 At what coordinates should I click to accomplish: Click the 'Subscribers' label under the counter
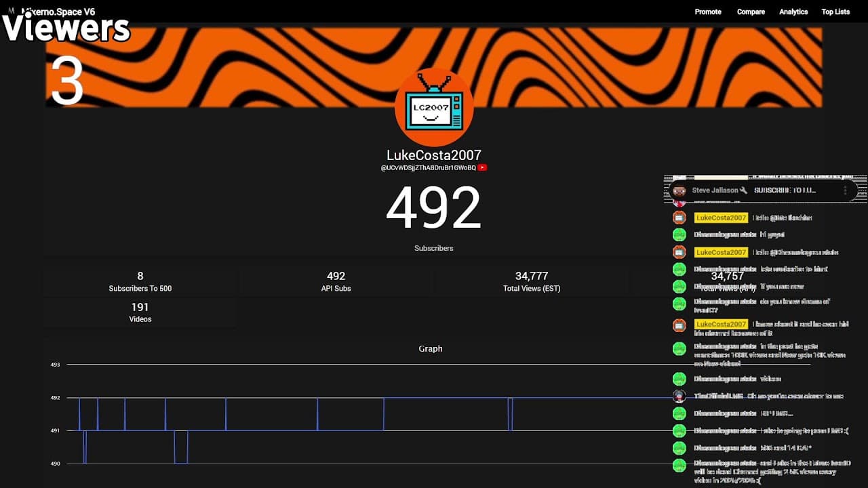pyautogui.click(x=434, y=248)
